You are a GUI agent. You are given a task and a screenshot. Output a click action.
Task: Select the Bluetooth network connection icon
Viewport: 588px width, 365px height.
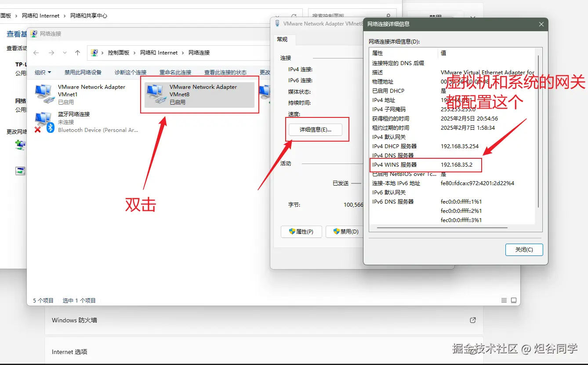pyautogui.click(x=44, y=122)
